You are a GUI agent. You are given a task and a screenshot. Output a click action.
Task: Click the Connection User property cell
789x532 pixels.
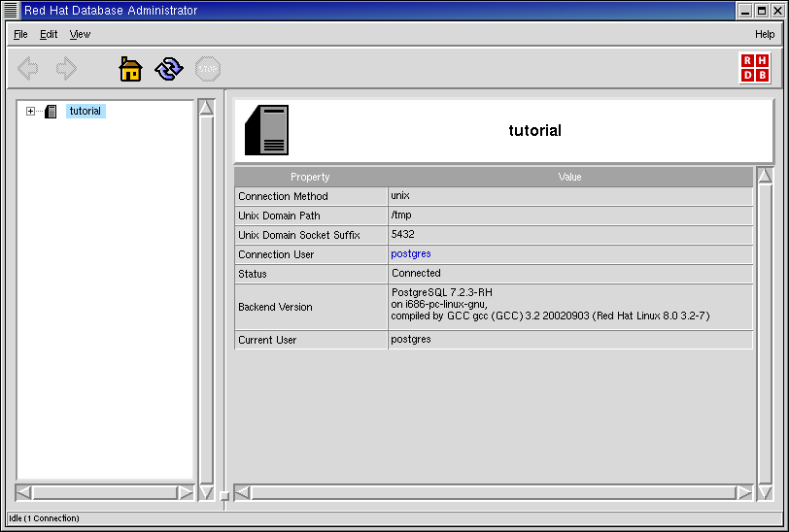pos(311,254)
